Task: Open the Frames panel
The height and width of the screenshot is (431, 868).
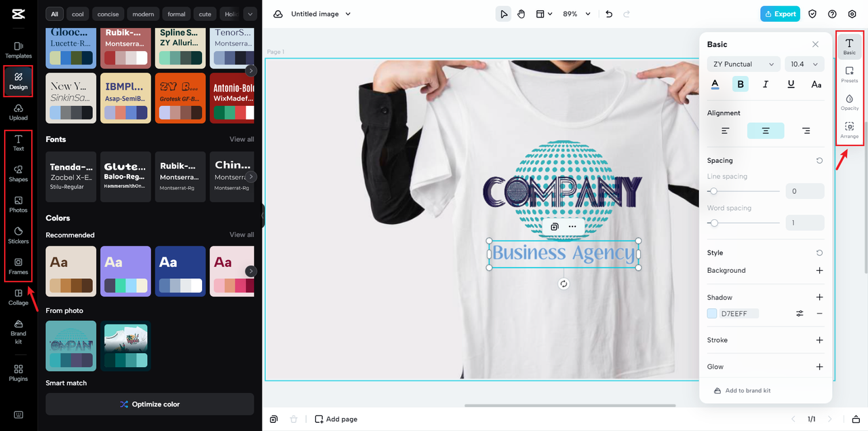Action: pos(18,266)
